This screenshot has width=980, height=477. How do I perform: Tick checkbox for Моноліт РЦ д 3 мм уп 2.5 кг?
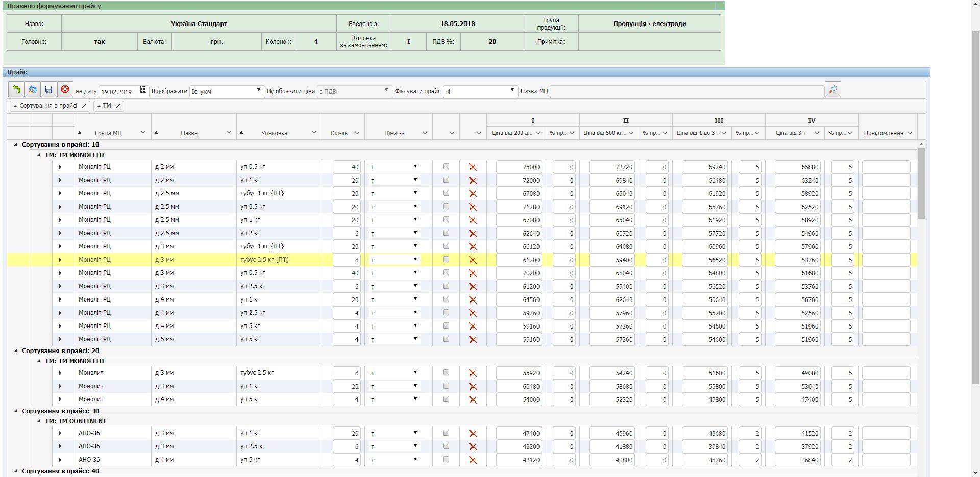coord(446,286)
